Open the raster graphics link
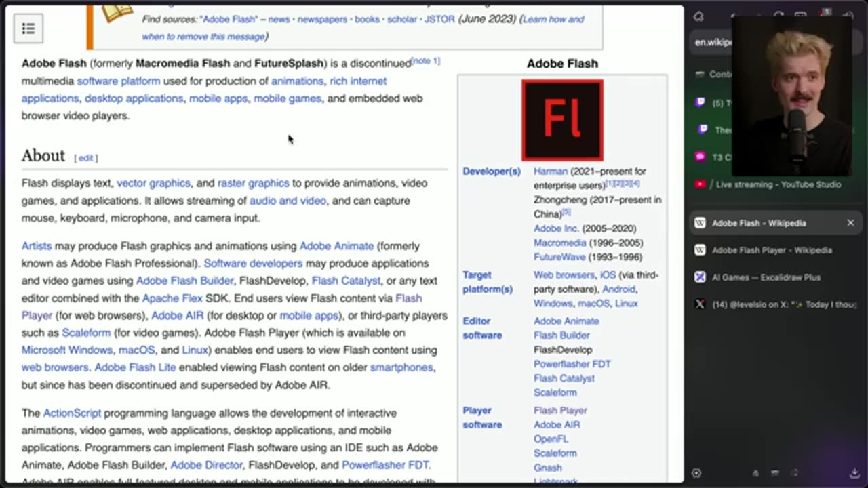 (253, 183)
